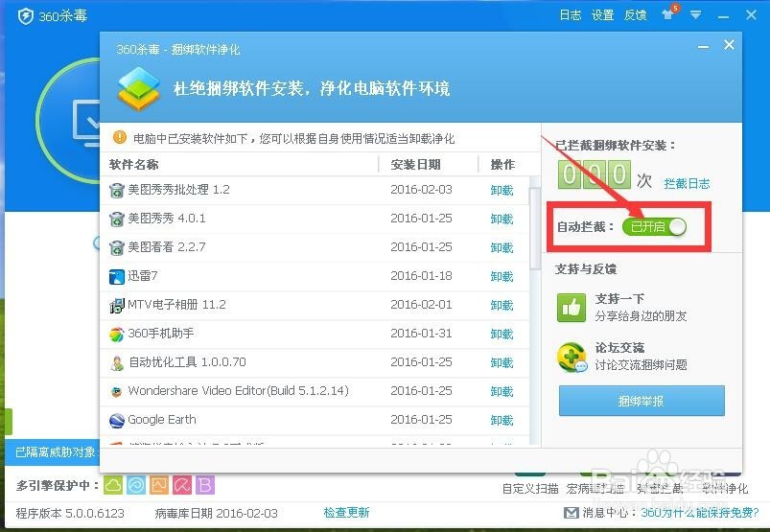
Task: Click the 美图看看 2.2.7 recycle icon
Action: click(116, 247)
